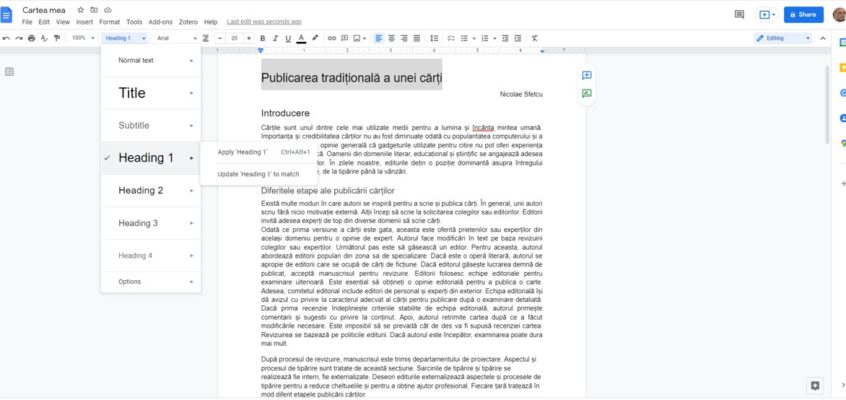Insert a checklist
The width and height of the screenshot is (846, 400).
coord(451,38)
